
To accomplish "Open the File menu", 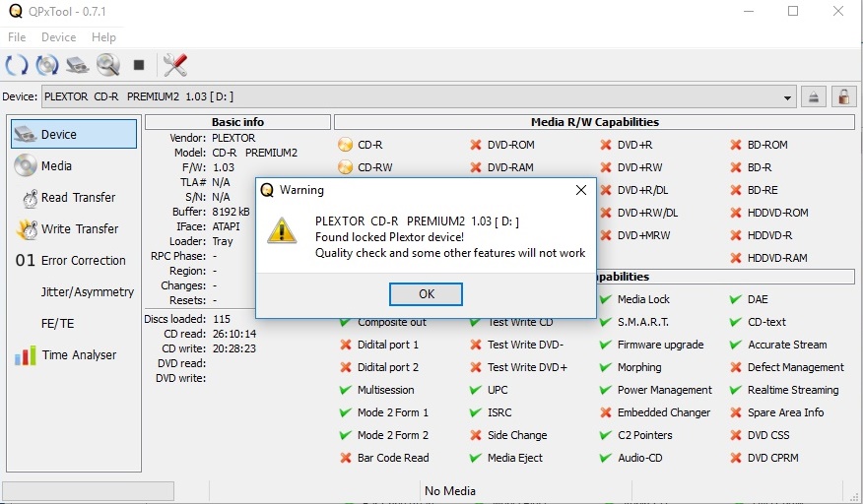I will click(17, 36).
